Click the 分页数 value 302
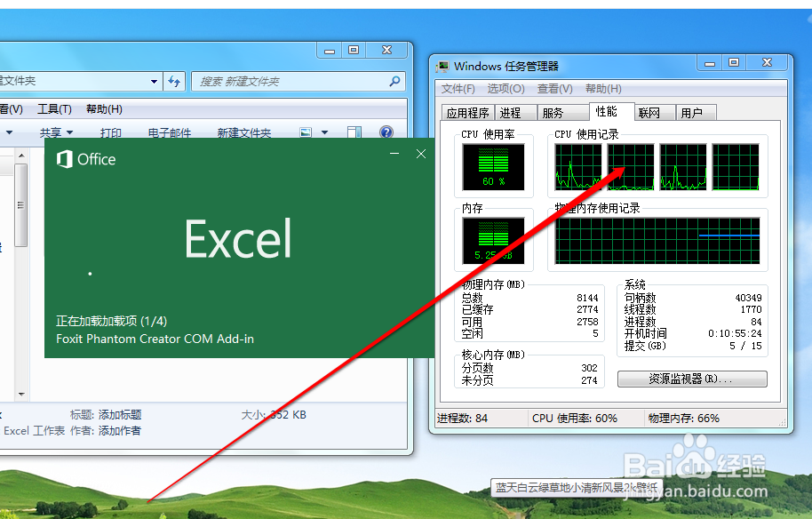 point(589,368)
